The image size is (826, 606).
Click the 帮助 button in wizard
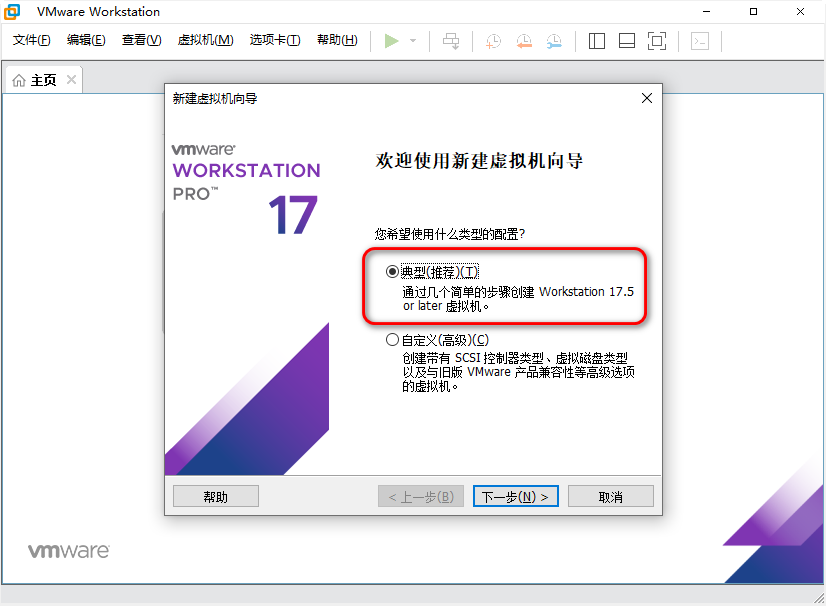pyautogui.click(x=215, y=496)
